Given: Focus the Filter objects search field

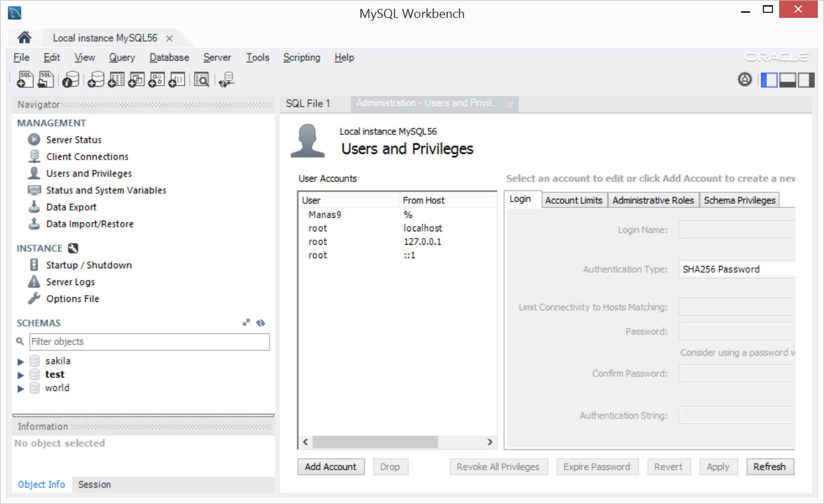Looking at the screenshot, I should [150, 342].
